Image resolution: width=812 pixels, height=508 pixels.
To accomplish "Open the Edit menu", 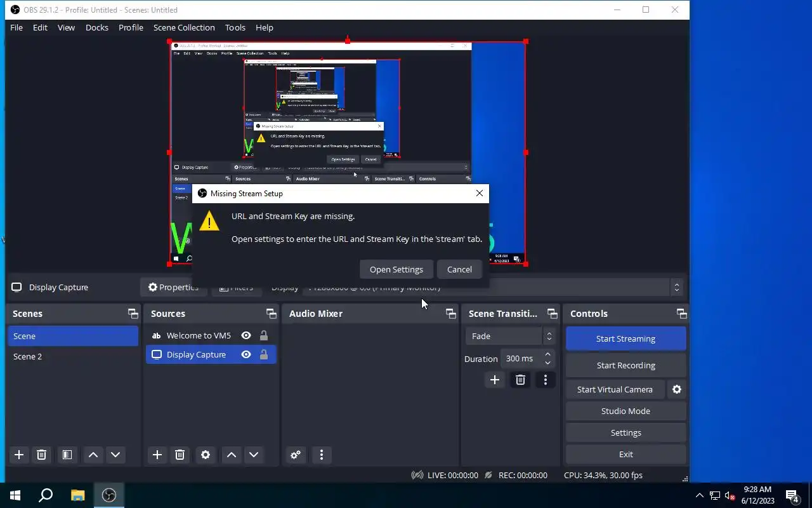I will point(40,27).
